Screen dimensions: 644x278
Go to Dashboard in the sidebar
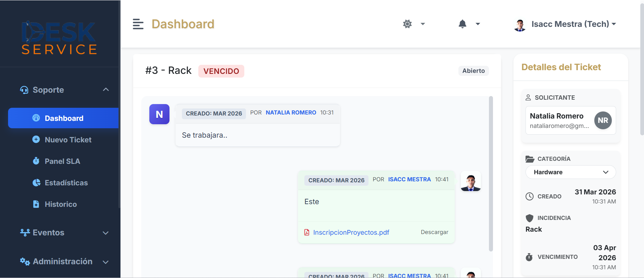pyautogui.click(x=63, y=118)
